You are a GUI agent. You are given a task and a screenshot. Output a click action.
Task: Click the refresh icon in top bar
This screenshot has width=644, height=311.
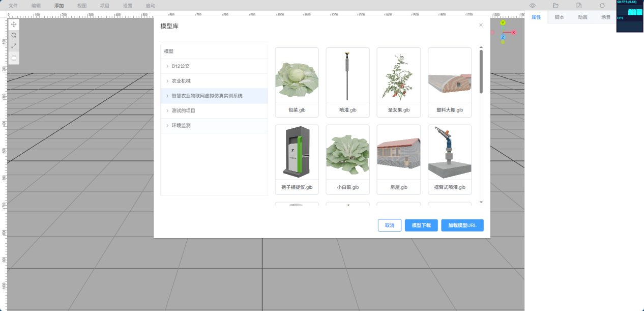click(602, 6)
